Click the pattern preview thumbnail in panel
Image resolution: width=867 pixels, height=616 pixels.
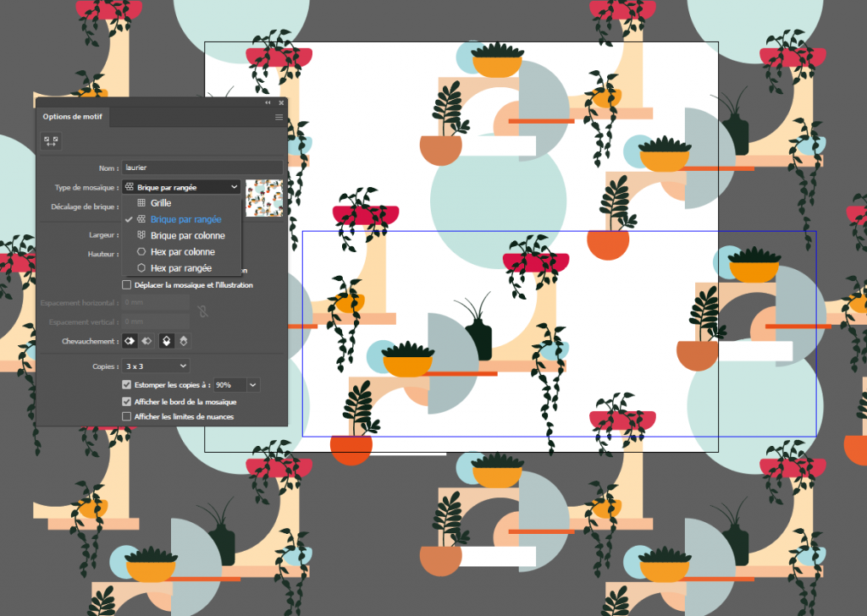pyautogui.click(x=264, y=198)
